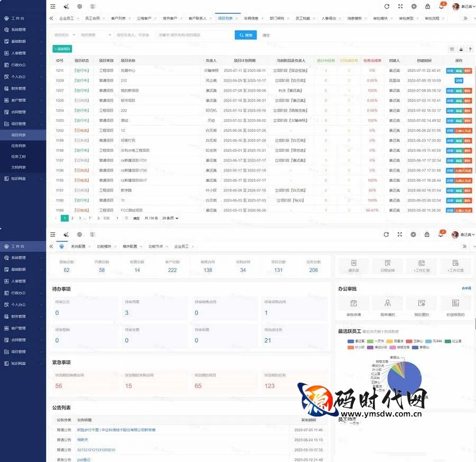Click the green 添加项目 button
The height and width of the screenshot is (462, 476).
pos(62,49)
